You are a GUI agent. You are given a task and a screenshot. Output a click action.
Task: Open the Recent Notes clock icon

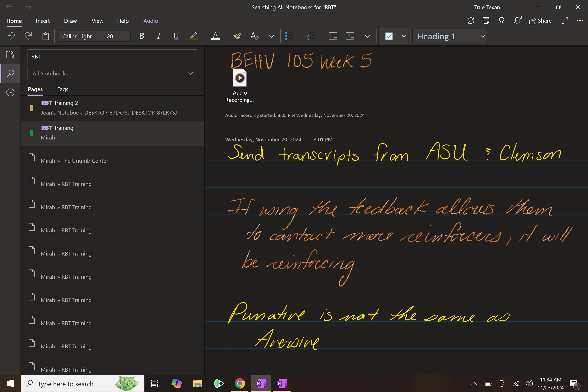pos(10,92)
